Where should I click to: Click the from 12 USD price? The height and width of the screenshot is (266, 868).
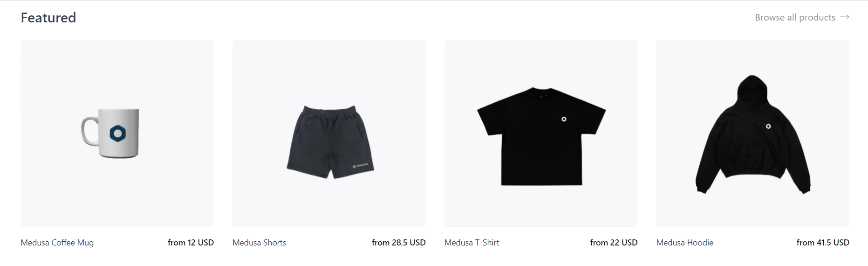(x=191, y=243)
